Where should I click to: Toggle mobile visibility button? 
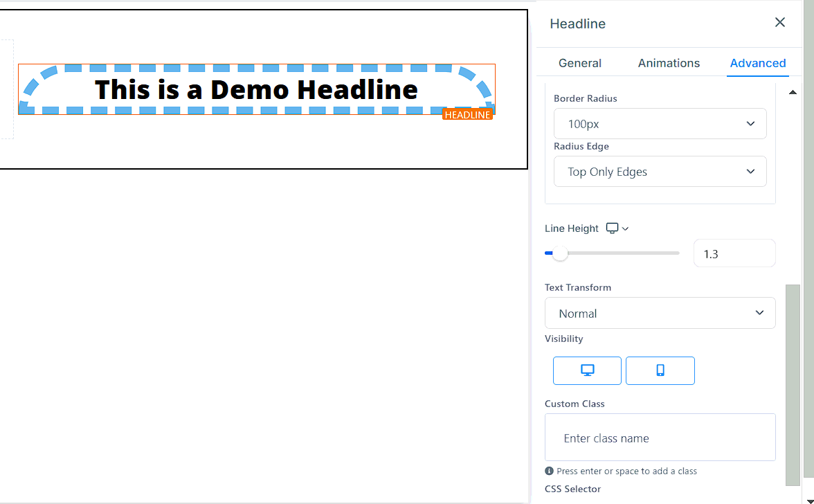point(660,370)
